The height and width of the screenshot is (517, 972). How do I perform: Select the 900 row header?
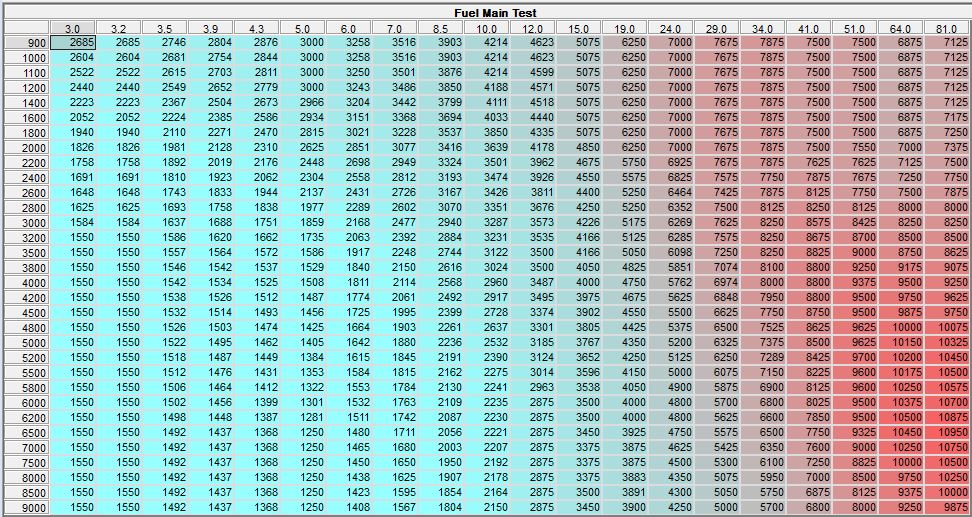tap(27, 43)
